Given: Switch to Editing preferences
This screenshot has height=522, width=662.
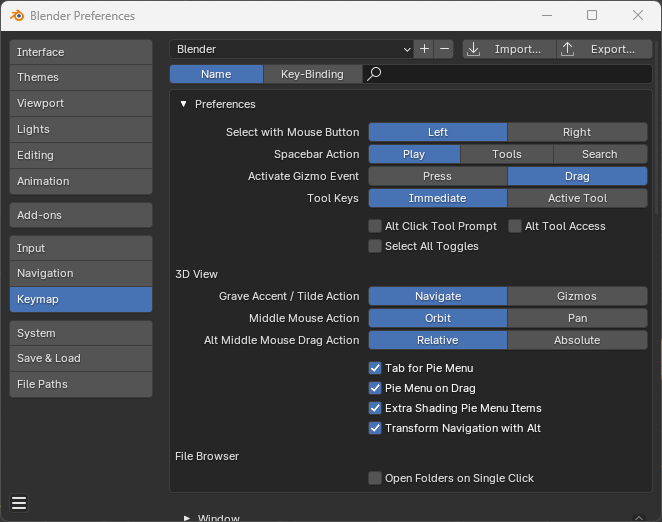Looking at the screenshot, I should click(81, 155).
